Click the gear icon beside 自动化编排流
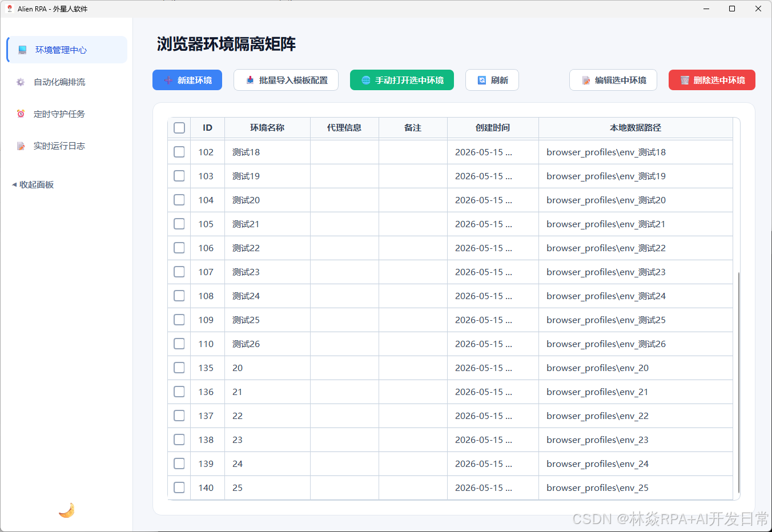 pos(21,82)
